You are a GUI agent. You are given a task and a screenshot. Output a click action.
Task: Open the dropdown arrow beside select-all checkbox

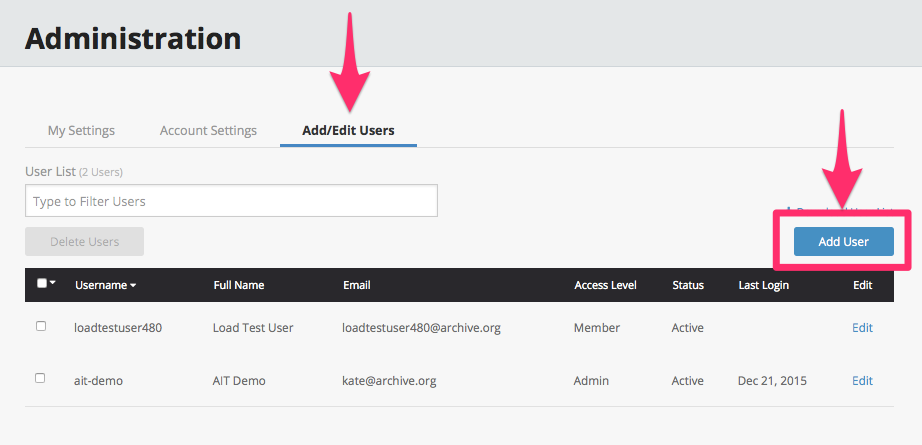click(52, 284)
